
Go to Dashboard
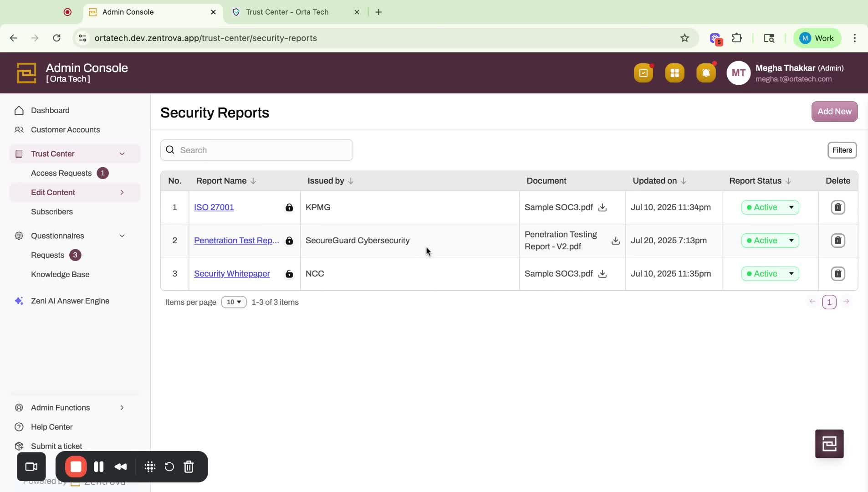(50, 111)
